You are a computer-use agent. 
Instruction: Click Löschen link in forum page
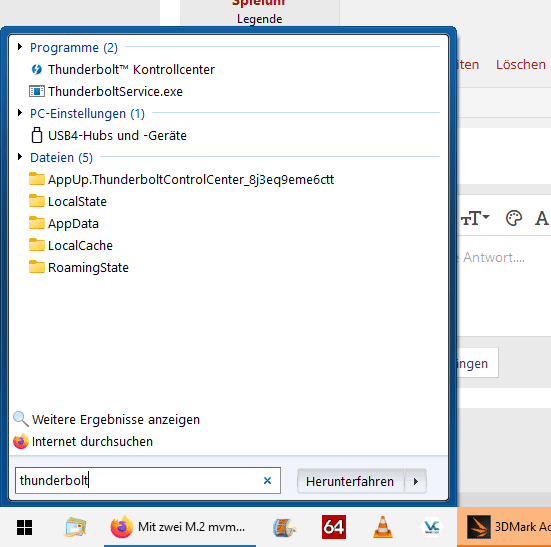click(520, 65)
